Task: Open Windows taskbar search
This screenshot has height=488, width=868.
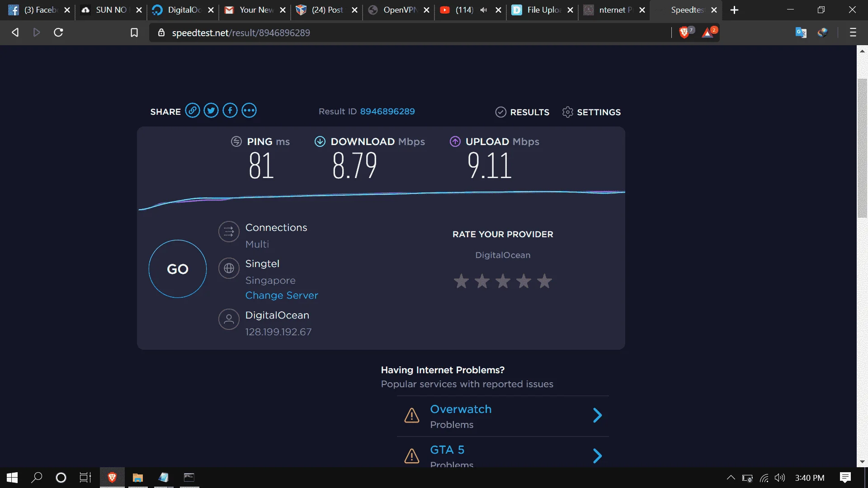Action: (37, 478)
